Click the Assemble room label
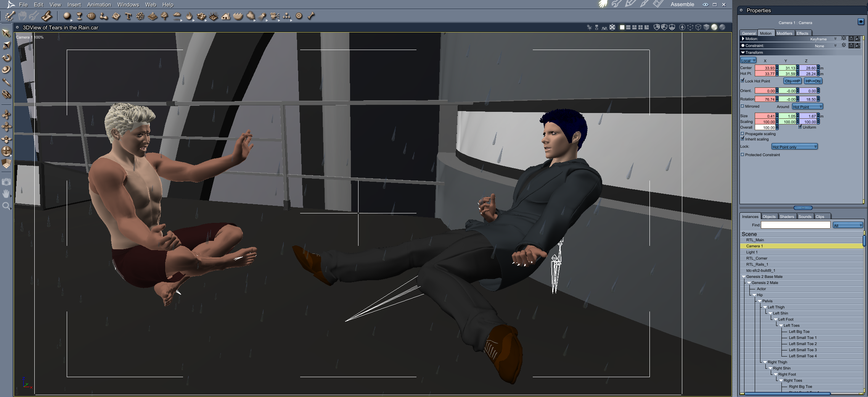868x397 pixels. coord(682,5)
